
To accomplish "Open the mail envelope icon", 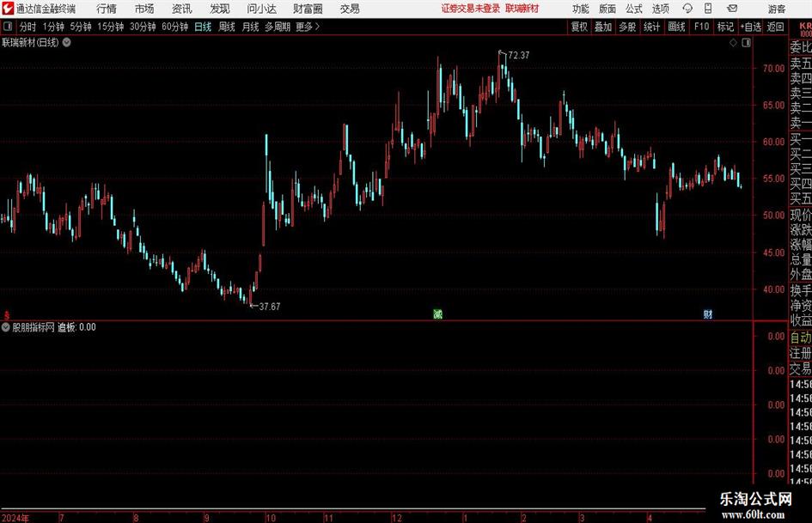I will pos(732,9).
